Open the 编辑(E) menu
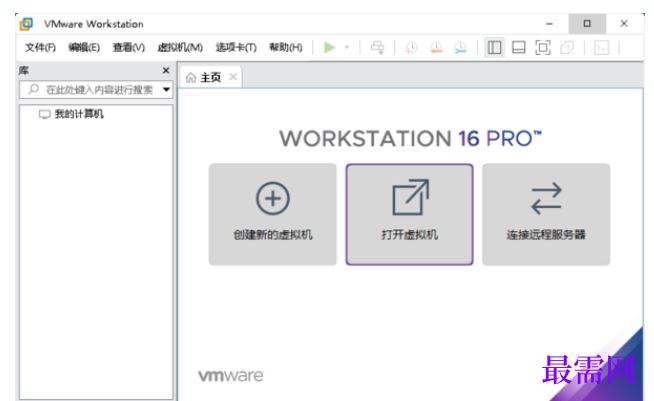Viewport: 654px width, 401px height. pyautogui.click(x=84, y=48)
